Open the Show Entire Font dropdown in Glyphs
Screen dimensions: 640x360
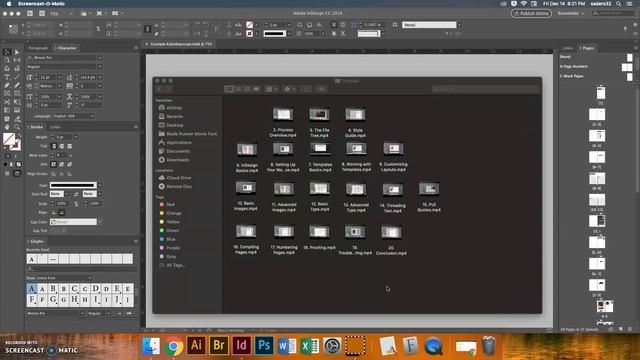pos(64,278)
